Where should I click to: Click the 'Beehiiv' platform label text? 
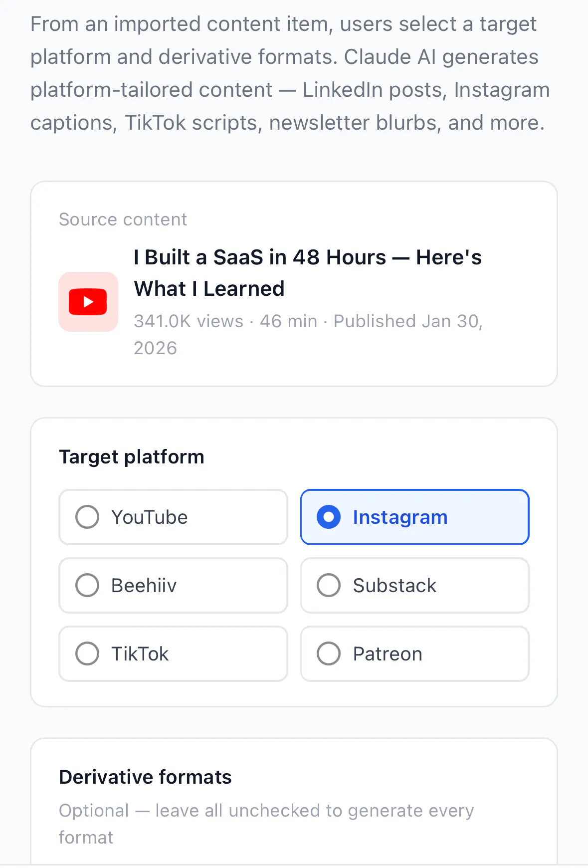tap(144, 586)
